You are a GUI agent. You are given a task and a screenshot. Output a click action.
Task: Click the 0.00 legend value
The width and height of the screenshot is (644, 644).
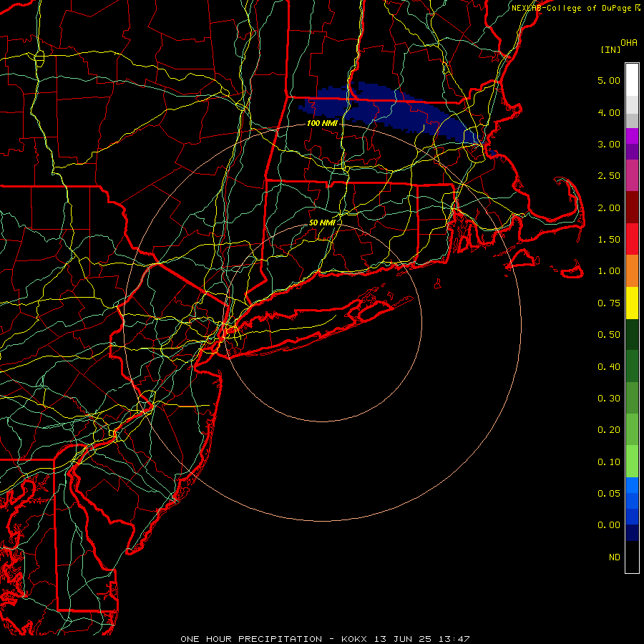[x=609, y=525]
